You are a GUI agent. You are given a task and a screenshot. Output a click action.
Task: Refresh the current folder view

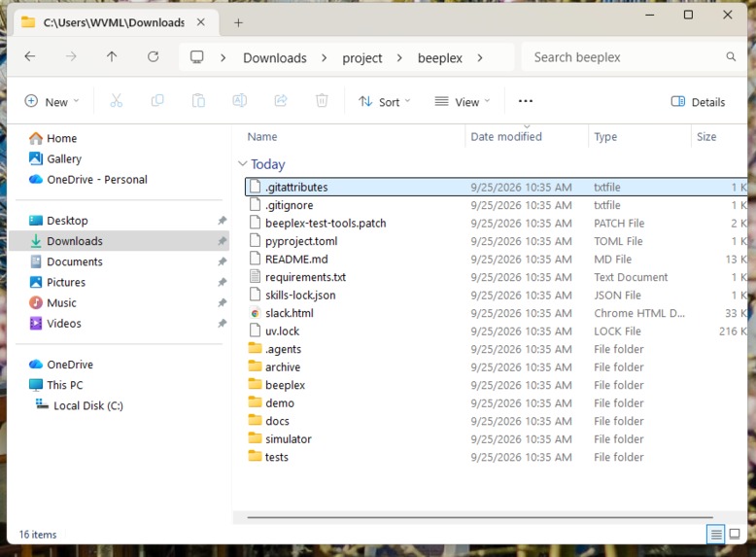(x=153, y=57)
